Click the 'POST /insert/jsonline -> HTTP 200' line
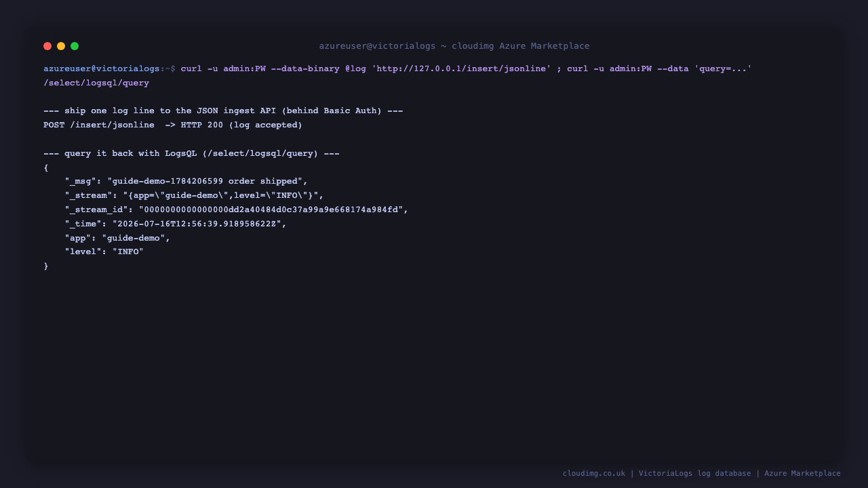868x488 pixels. [173, 125]
